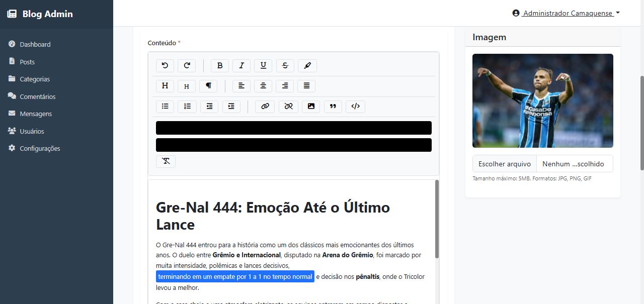The width and height of the screenshot is (644, 304).
Task: Insert a hyperlink
Action: point(265,107)
